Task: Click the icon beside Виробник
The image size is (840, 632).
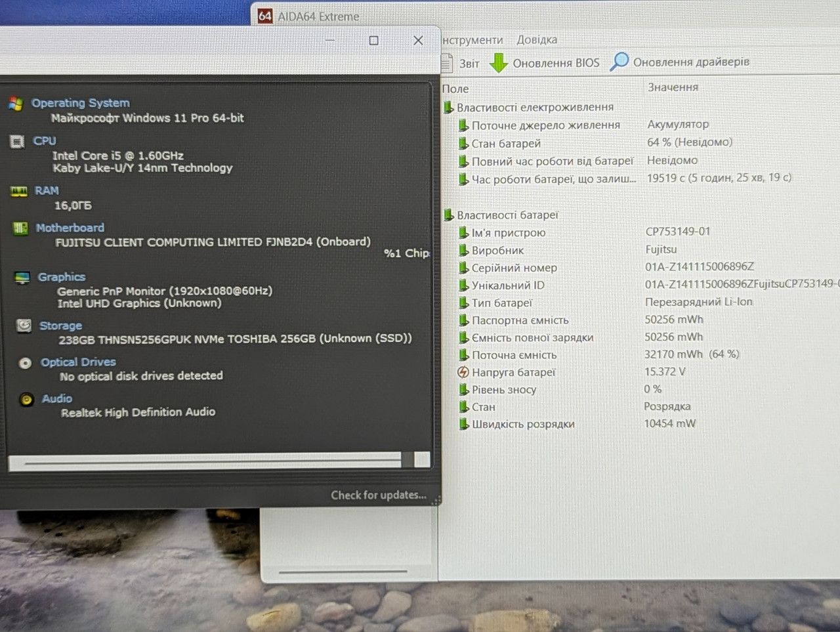Action: [x=464, y=250]
